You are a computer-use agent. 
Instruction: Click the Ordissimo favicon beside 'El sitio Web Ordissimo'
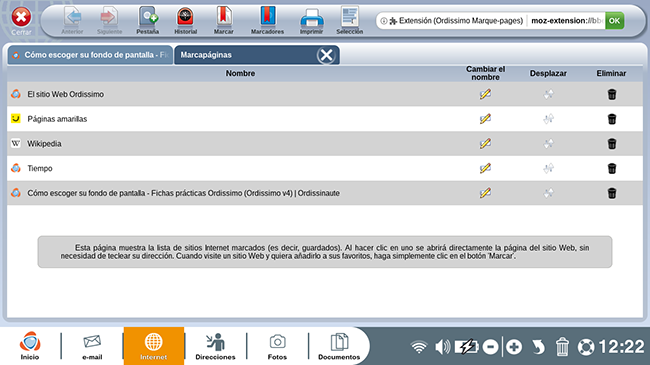click(16, 94)
